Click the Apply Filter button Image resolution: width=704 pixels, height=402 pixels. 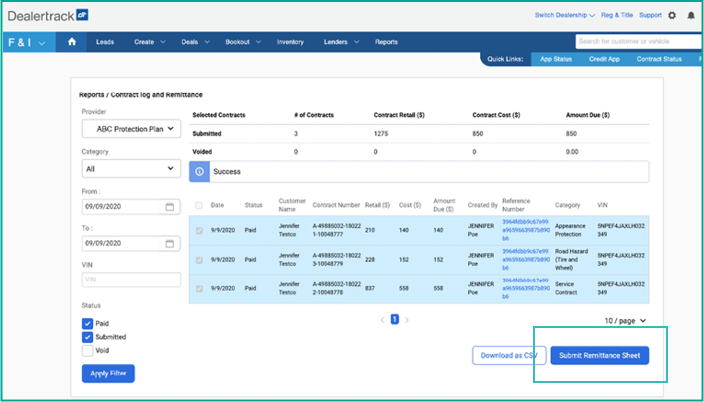(108, 373)
